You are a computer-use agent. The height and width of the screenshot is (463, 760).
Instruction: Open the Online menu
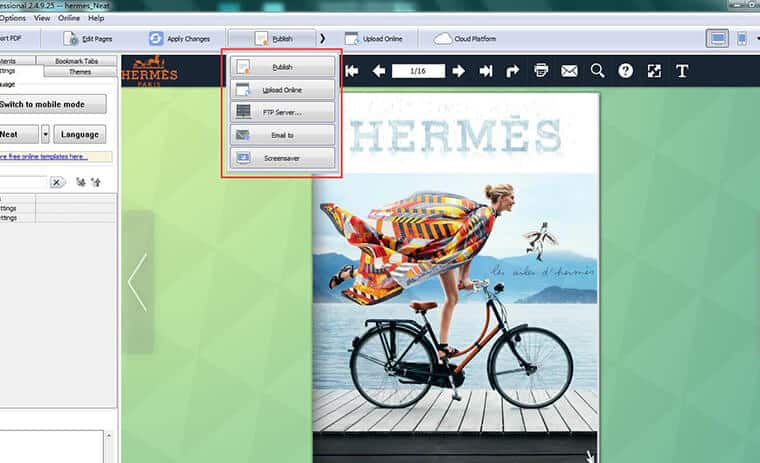tap(69, 18)
